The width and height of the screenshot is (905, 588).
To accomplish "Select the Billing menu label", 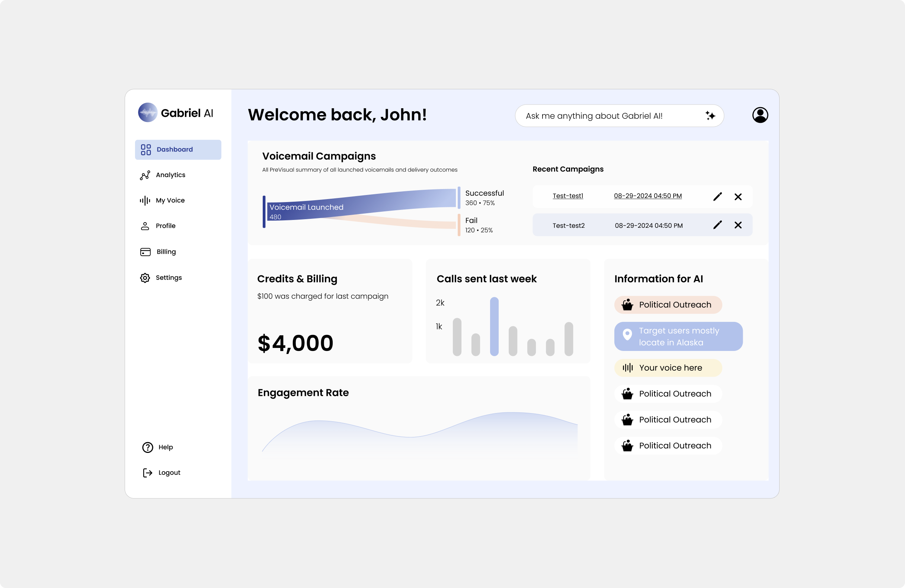I will click(166, 252).
